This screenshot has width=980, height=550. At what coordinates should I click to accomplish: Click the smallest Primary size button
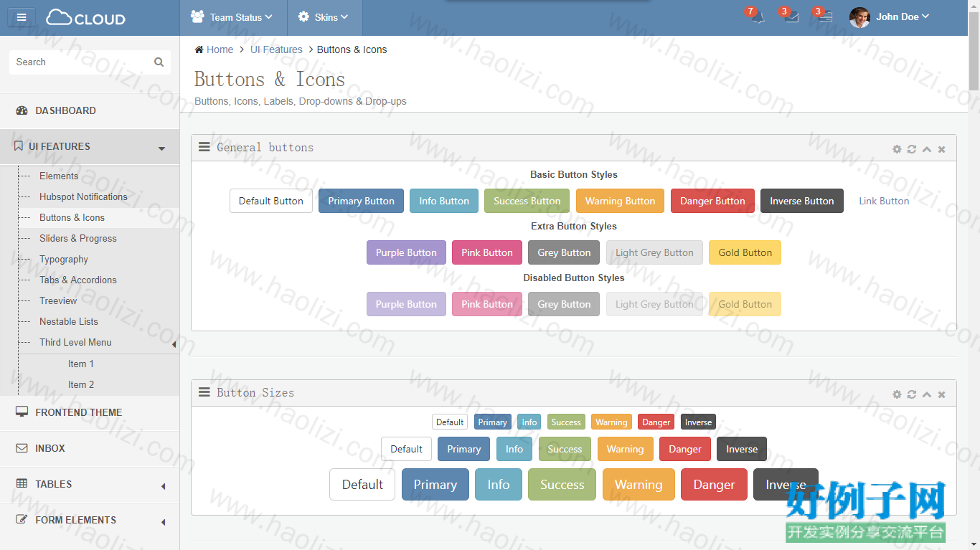pyautogui.click(x=493, y=422)
